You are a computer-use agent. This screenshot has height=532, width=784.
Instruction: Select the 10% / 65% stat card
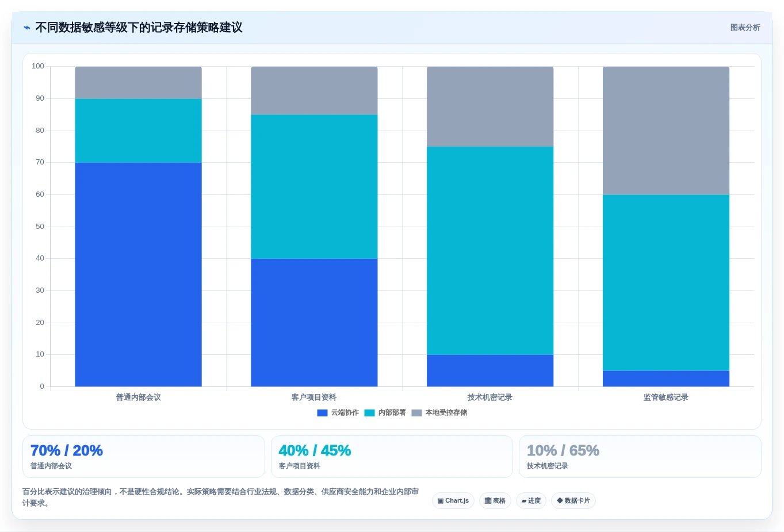coord(640,457)
